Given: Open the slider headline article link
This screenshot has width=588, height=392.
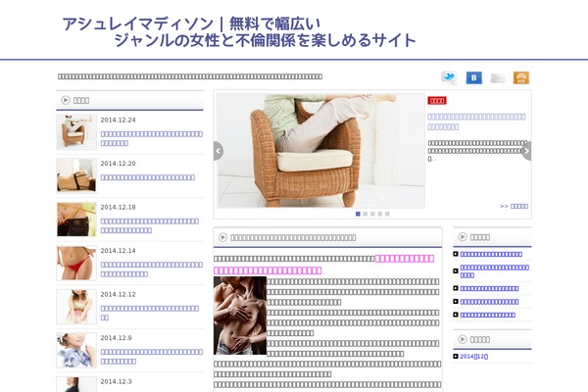Looking at the screenshot, I should pyautogui.click(x=476, y=122).
